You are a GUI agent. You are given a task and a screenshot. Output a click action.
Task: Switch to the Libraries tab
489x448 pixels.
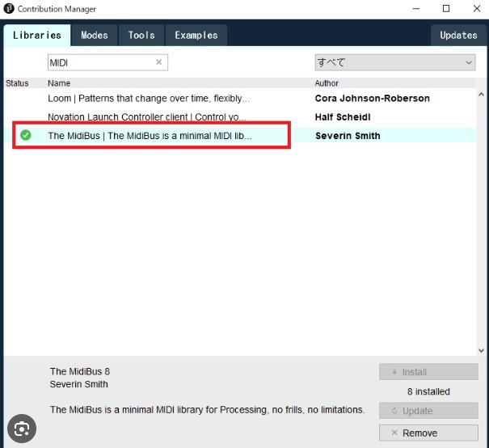[36, 35]
